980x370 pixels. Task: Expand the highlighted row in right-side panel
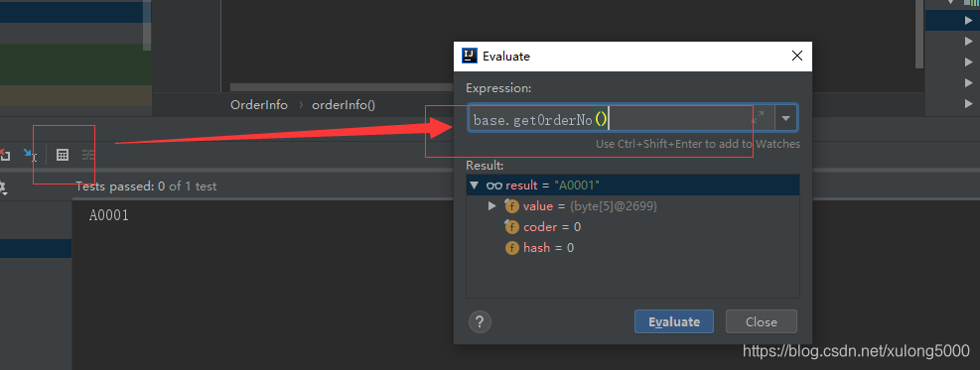pos(969,21)
